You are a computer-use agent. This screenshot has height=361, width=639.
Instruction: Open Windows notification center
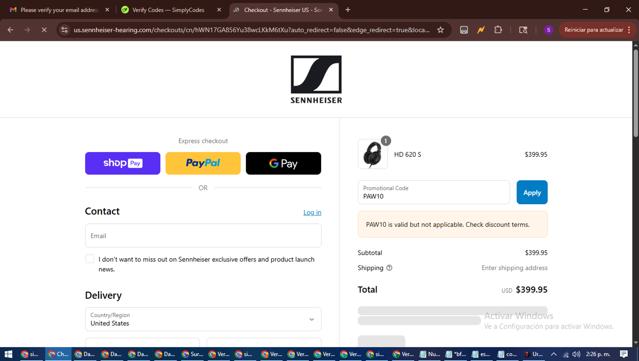coord(624,354)
